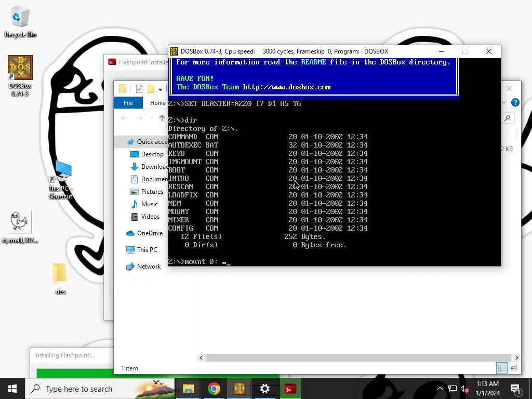Click the AUTOEXEC BAT line in DOSBox
The width and height of the screenshot is (532, 399).
(x=268, y=145)
